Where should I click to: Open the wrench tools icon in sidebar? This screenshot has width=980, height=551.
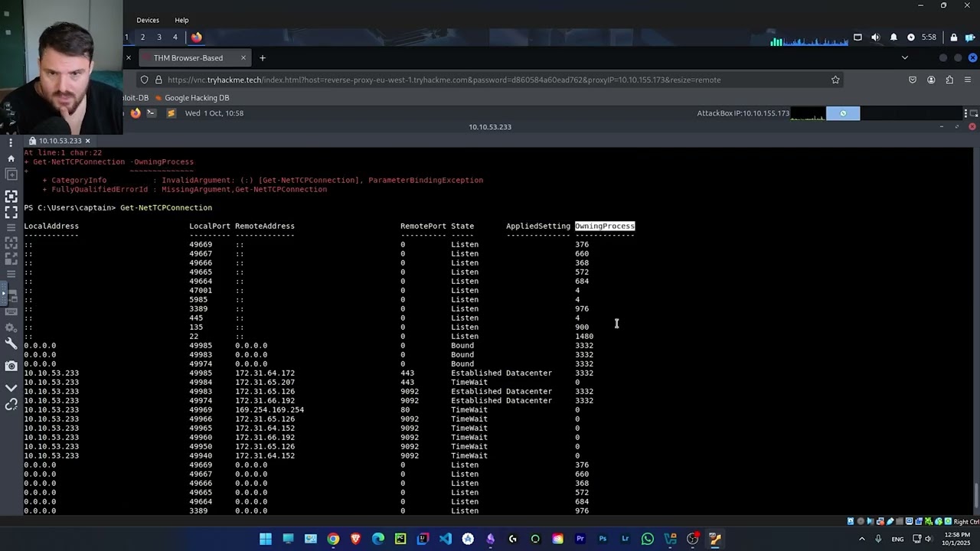11,344
